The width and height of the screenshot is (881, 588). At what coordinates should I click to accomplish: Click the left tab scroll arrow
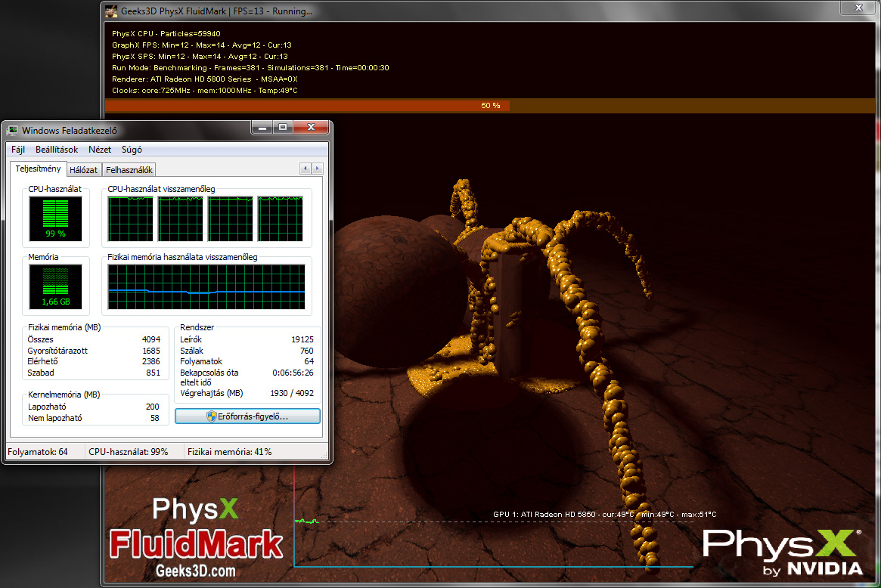point(306,169)
